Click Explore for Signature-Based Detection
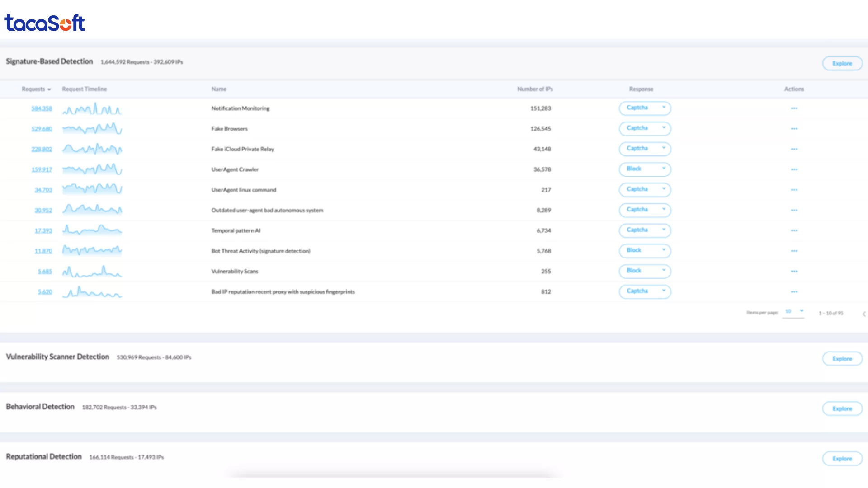This screenshot has height=488, width=868. (842, 64)
